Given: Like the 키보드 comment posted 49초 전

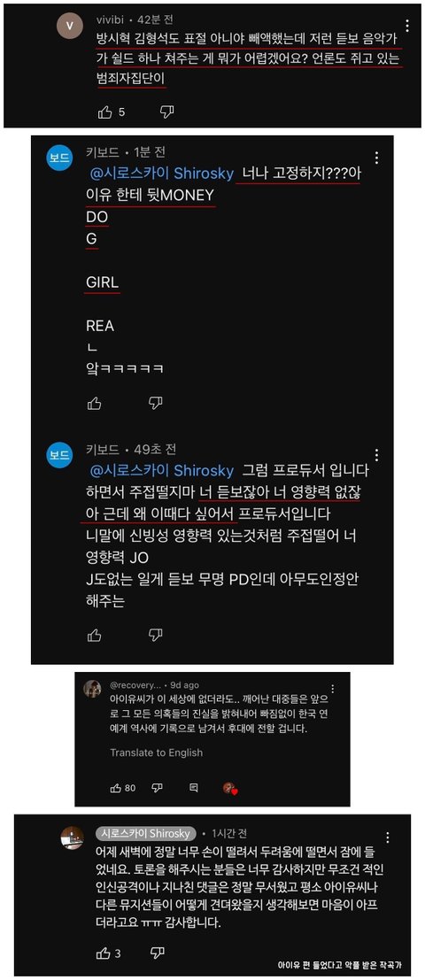Looking at the screenshot, I should pyautogui.click(x=95, y=636).
